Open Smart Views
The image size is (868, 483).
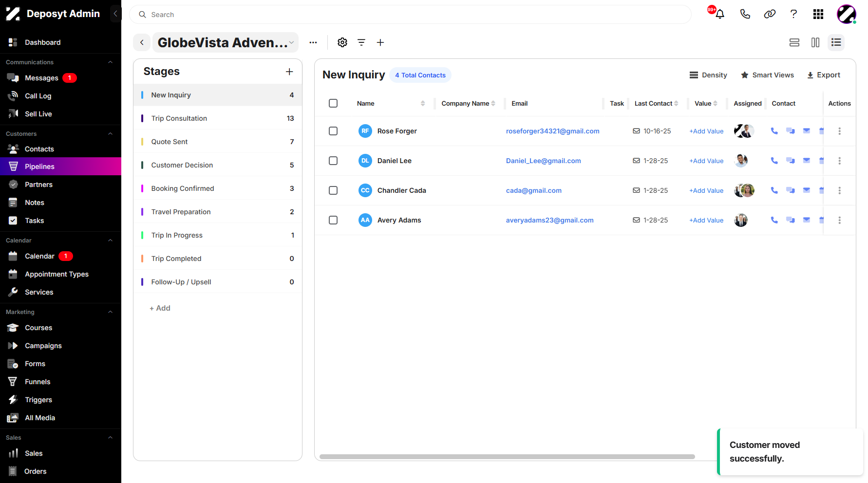click(767, 75)
